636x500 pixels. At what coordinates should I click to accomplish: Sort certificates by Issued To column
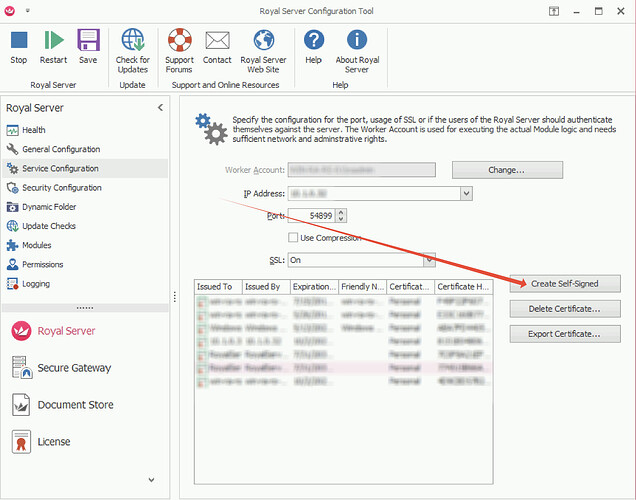216,287
